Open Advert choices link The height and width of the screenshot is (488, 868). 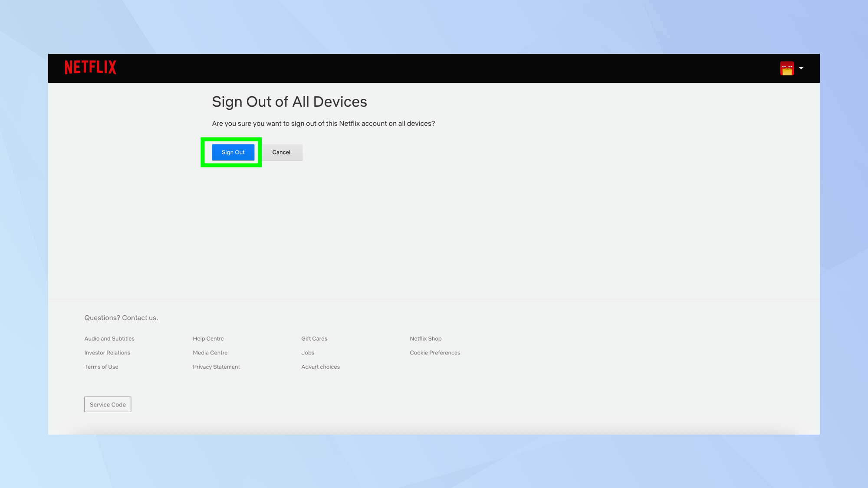[x=320, y=367]
